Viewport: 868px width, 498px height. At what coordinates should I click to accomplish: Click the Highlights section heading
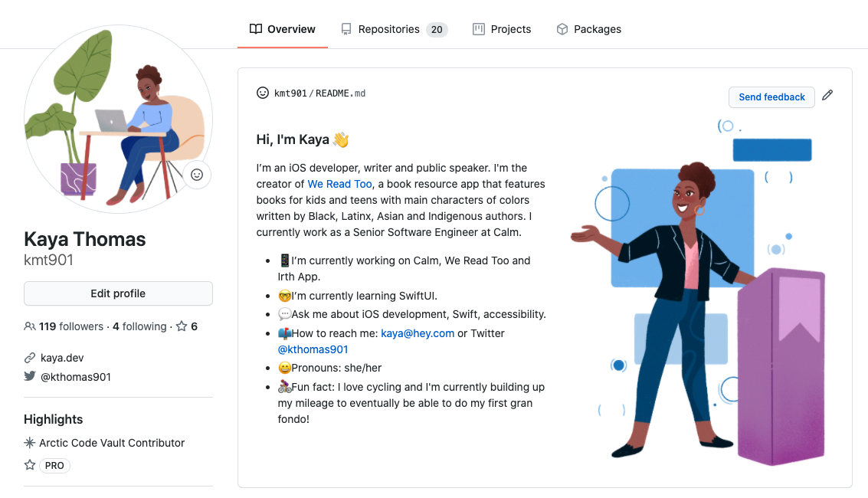point(53,419)
